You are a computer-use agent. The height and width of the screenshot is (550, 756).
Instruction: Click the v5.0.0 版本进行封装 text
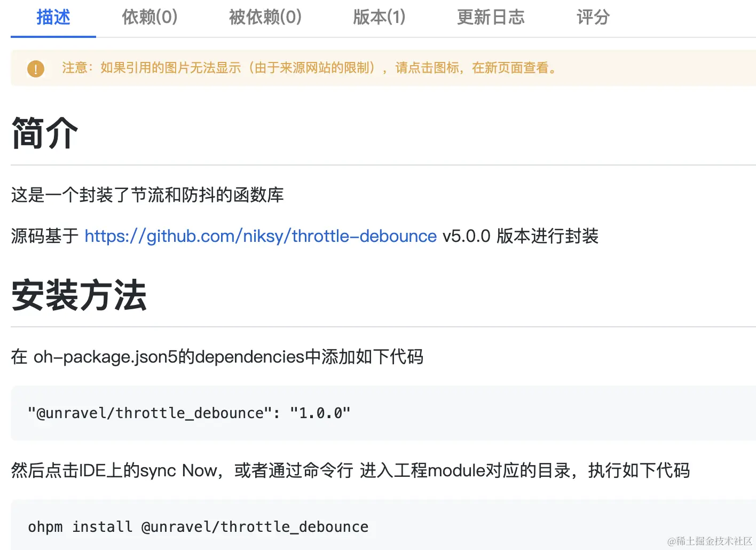tap(521, 236)
